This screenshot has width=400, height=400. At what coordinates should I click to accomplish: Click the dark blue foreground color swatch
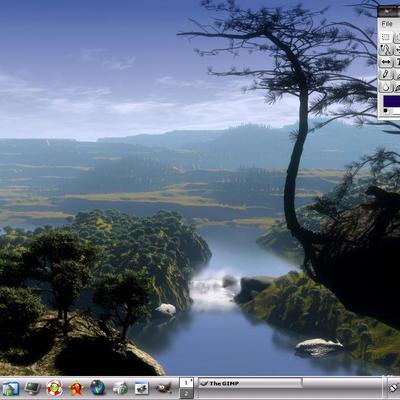[392, 101]
